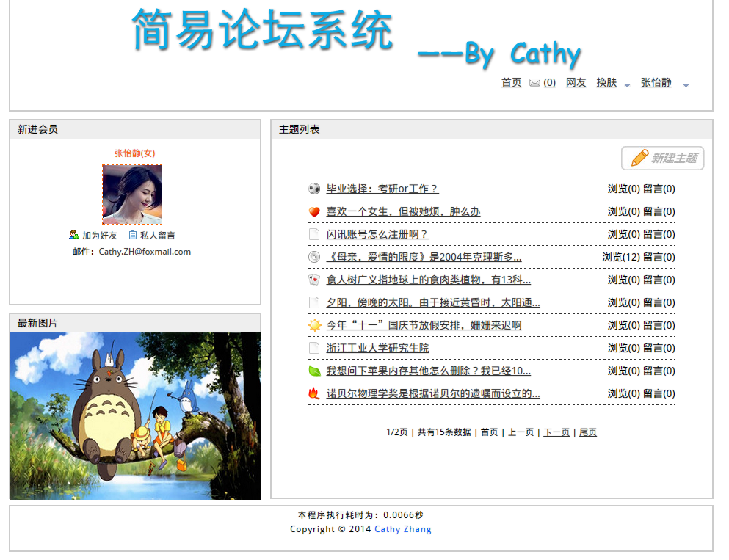Image resolution: width=729 pixels, height=560 pixels.
Task: Open topic 食人树广义指地球上的食肉类植物
Action: [x=428, y=280]
